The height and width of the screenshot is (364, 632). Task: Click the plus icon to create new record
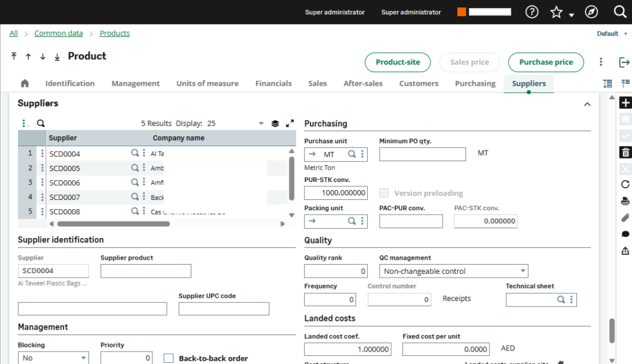tap(625, 103)
